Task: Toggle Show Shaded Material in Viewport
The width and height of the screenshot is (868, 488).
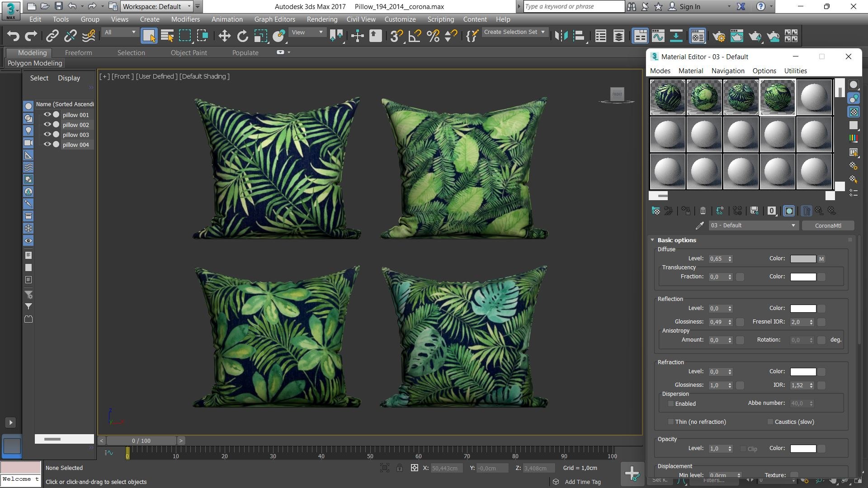Action: [x=789, y=211]
